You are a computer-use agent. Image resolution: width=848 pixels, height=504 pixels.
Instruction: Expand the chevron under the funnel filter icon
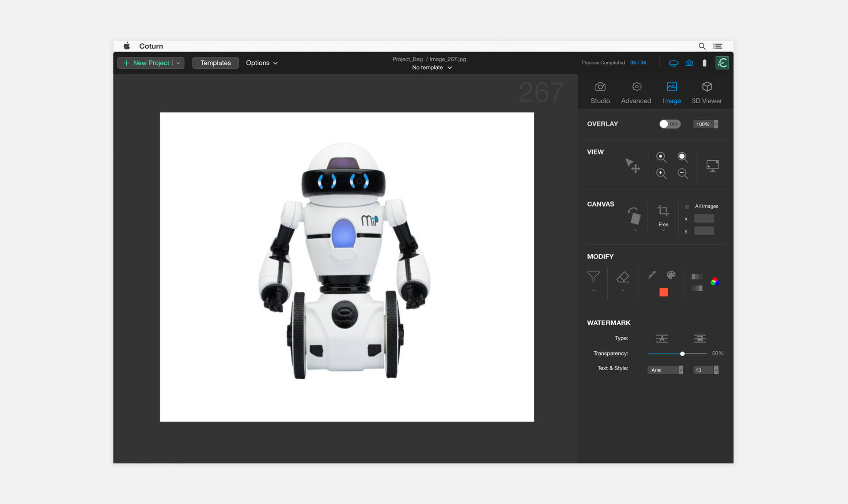pos(594,290)
